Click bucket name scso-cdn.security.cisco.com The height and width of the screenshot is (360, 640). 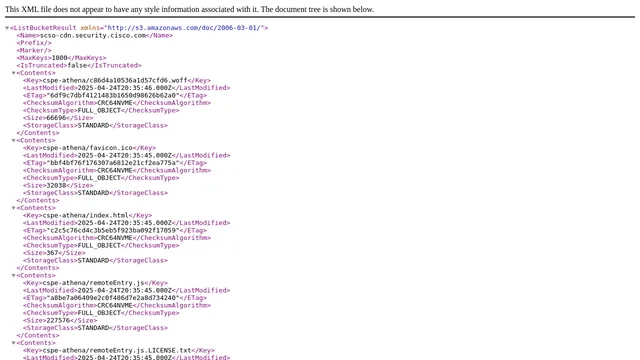click(x=93, y=36)
